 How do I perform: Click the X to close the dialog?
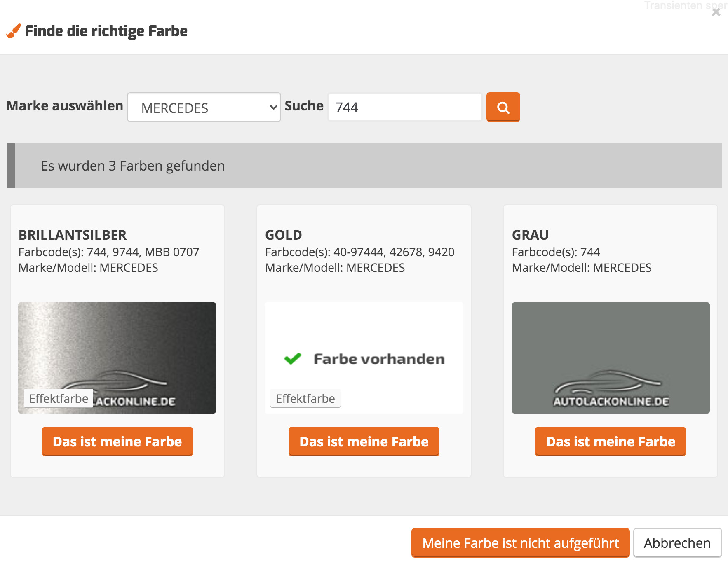pyautogui.click(x=716, y=13)
